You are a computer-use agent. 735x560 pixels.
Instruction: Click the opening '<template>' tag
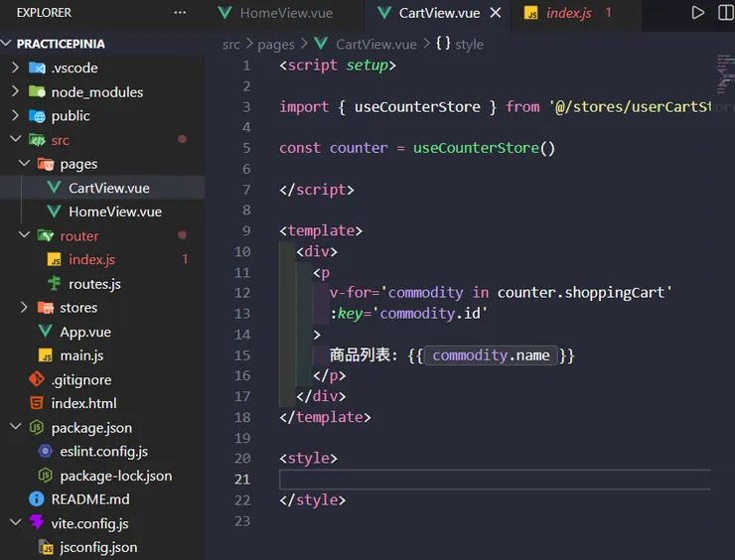tap(321, 230)
